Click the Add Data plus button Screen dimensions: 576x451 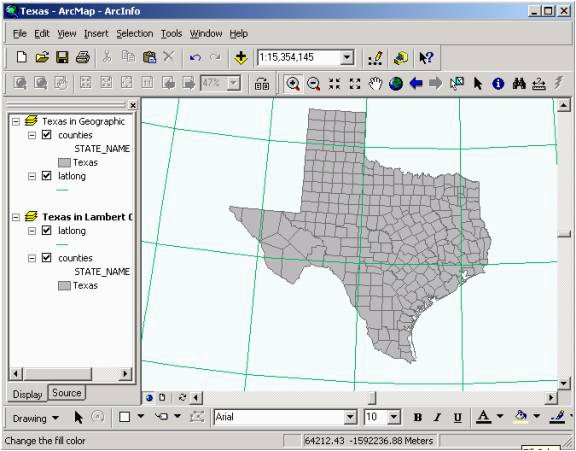241,58
